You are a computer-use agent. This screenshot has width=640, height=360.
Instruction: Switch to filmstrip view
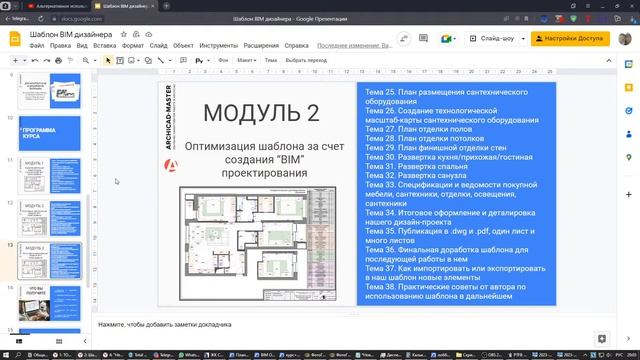pos(19,341)
